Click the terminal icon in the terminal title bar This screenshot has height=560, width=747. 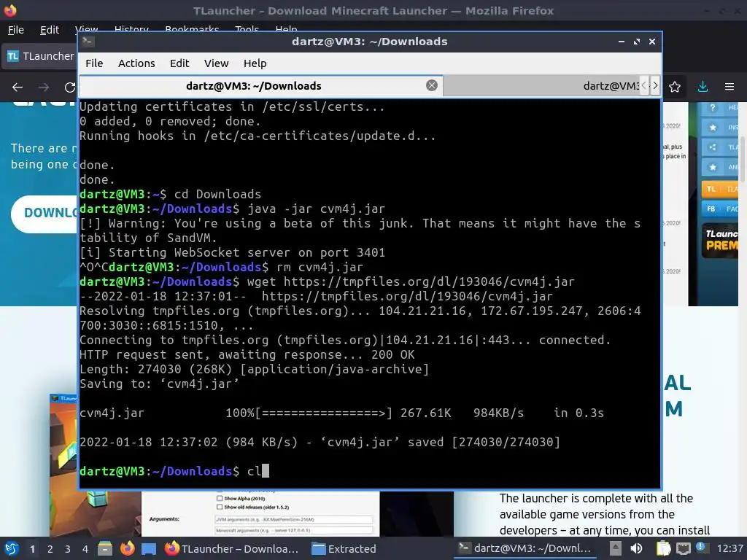[88, 41]
